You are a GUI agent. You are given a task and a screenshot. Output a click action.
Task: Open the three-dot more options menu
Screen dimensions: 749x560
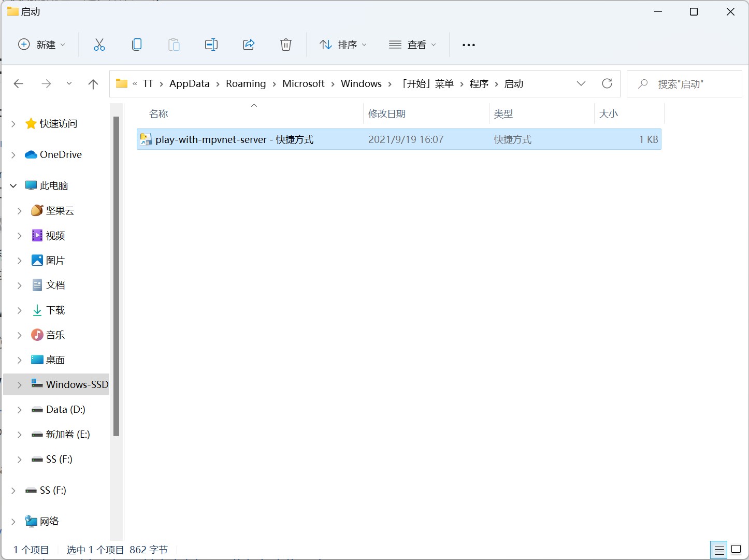[469, 45]
